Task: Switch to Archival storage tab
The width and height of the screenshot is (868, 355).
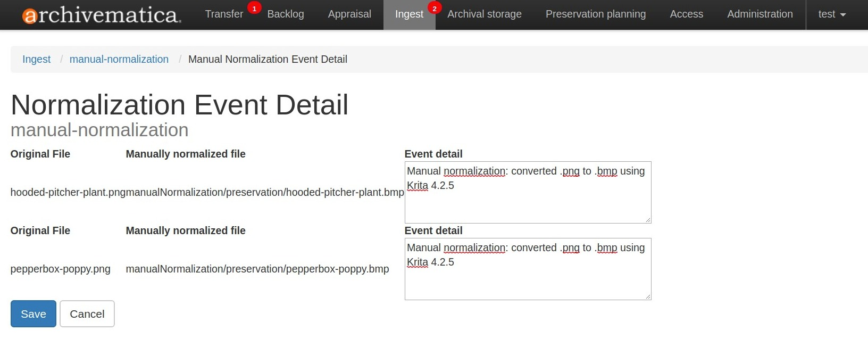Action: 485,14
